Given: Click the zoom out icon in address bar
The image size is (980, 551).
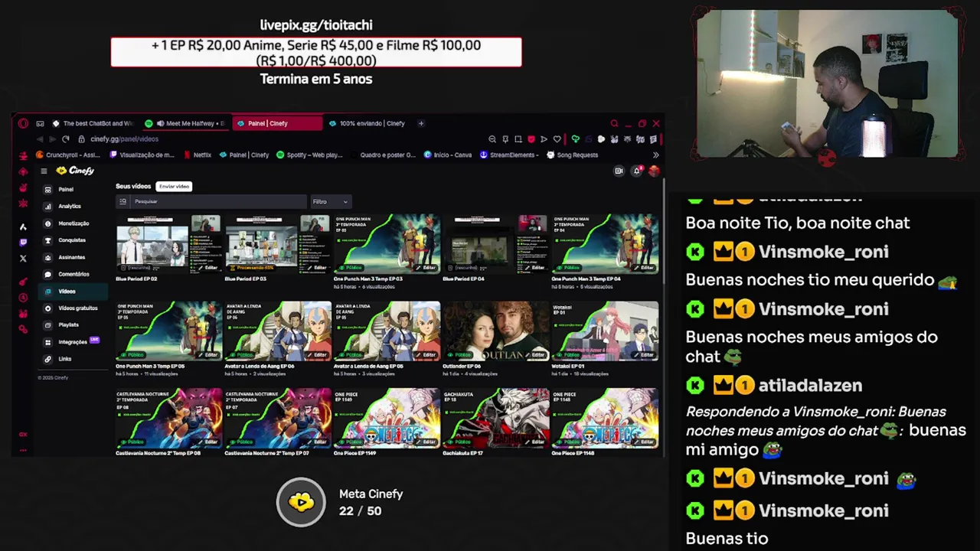Looking at the screenshot, I should click(x=492, y=139).
